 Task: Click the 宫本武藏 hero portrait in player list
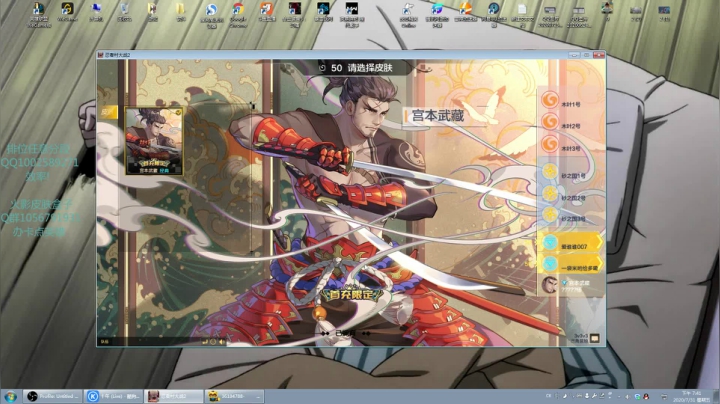549,285
